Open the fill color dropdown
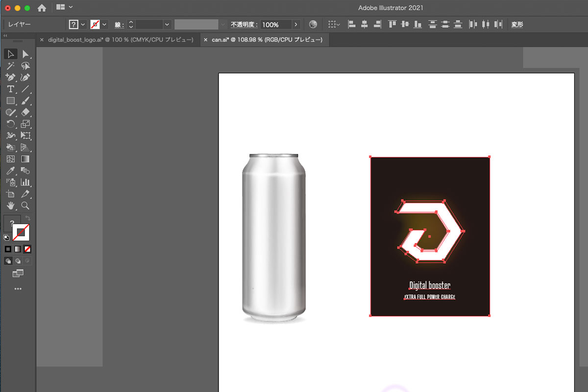This screenshot has width=588, height=392. [83, 24]
